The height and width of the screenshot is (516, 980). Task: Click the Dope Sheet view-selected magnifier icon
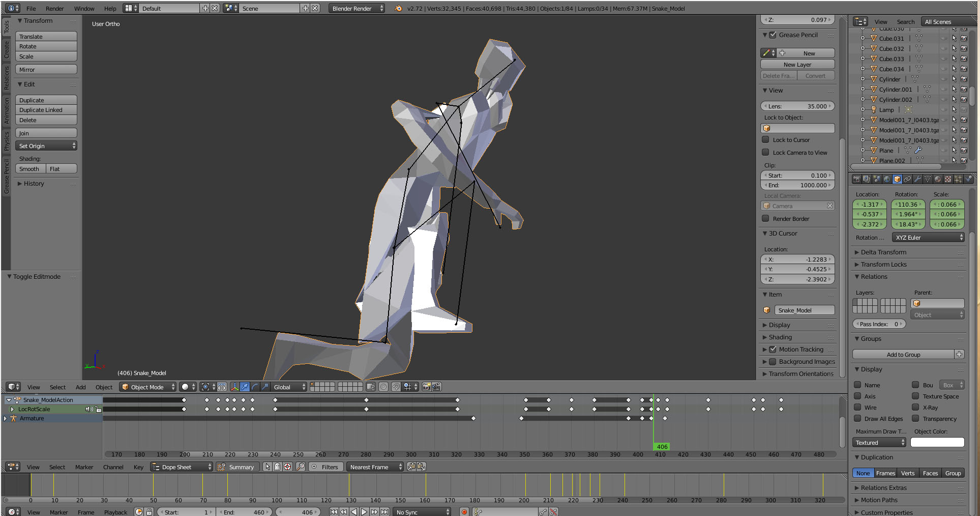(301, 467)
